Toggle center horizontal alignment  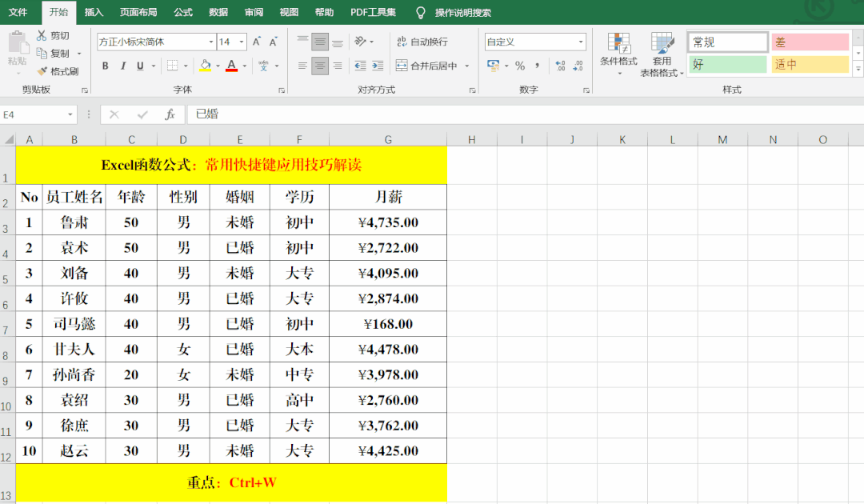(x=320, y=66)
